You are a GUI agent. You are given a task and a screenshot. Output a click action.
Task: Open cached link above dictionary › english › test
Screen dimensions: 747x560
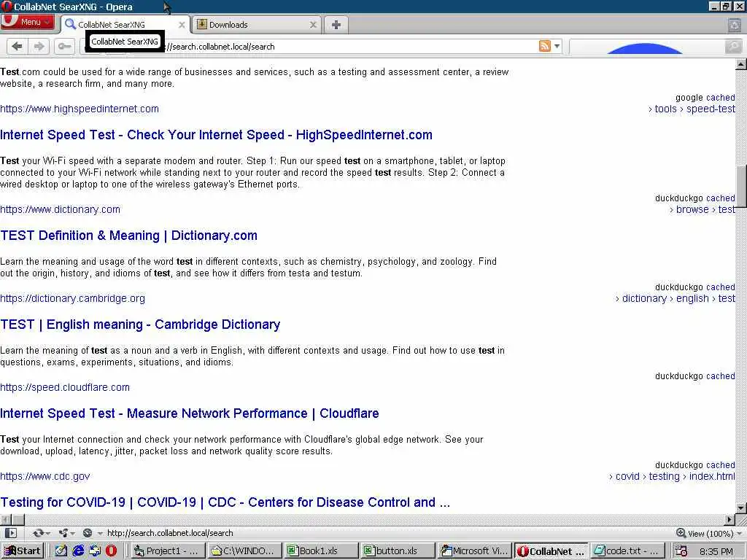tap(720, 287)
